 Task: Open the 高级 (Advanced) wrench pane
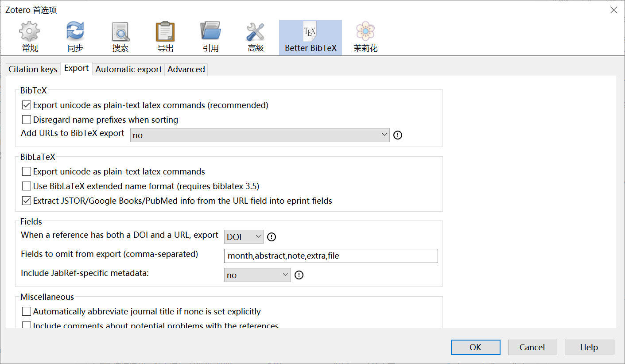pos(256,38)
